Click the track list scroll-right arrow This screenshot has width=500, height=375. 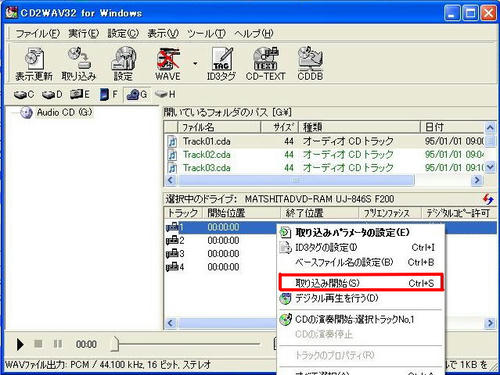(x=490, y=323)
